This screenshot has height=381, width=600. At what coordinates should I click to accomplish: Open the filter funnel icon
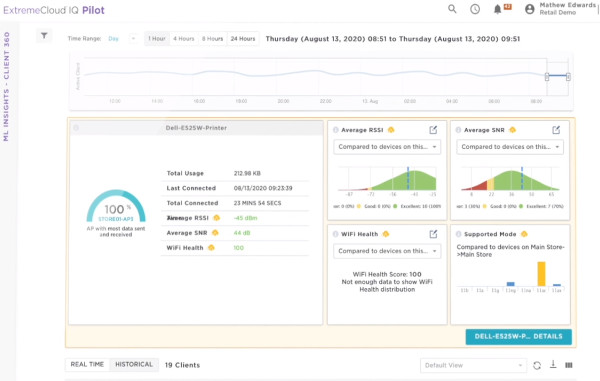click(x=44, y=36)
